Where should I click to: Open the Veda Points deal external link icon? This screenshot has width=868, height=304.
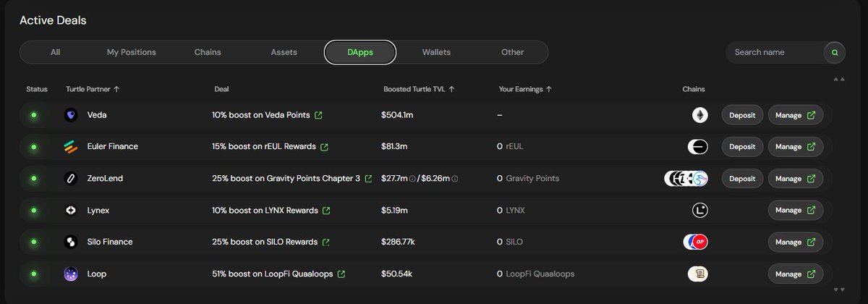318,114
